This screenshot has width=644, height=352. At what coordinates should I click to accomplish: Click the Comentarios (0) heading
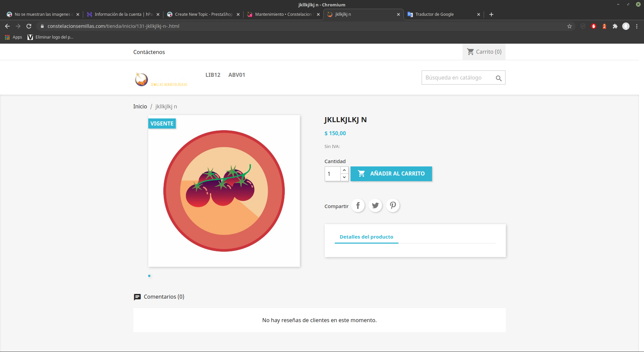[x=164, y=297]
